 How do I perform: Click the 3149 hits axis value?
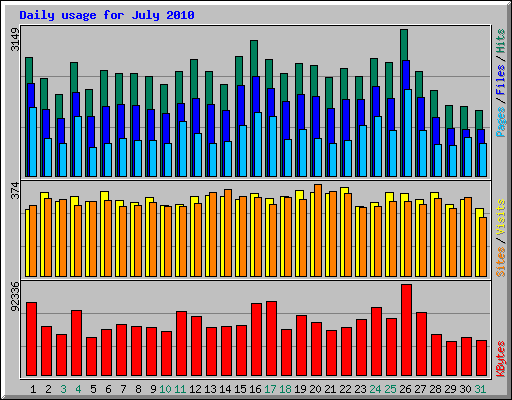(15, 39)
